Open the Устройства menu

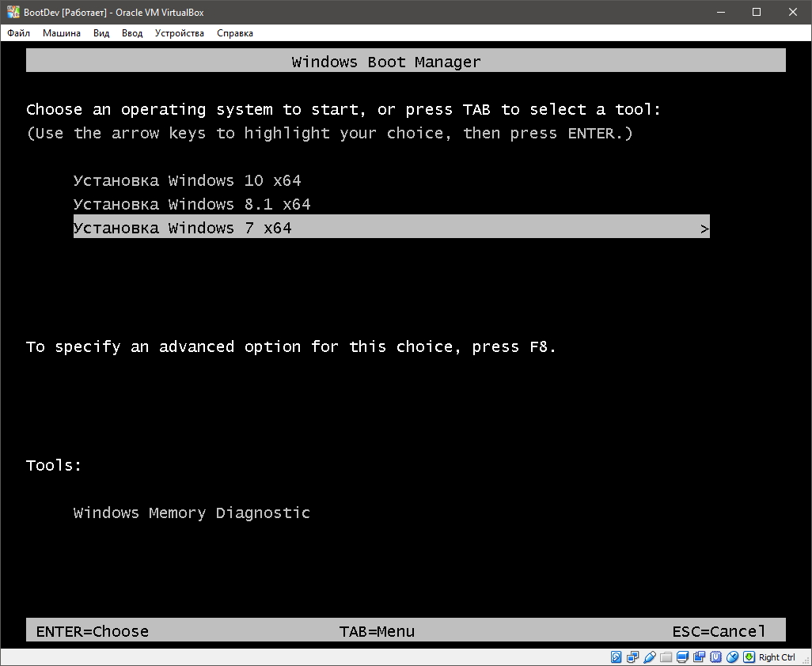click(179, 33)
